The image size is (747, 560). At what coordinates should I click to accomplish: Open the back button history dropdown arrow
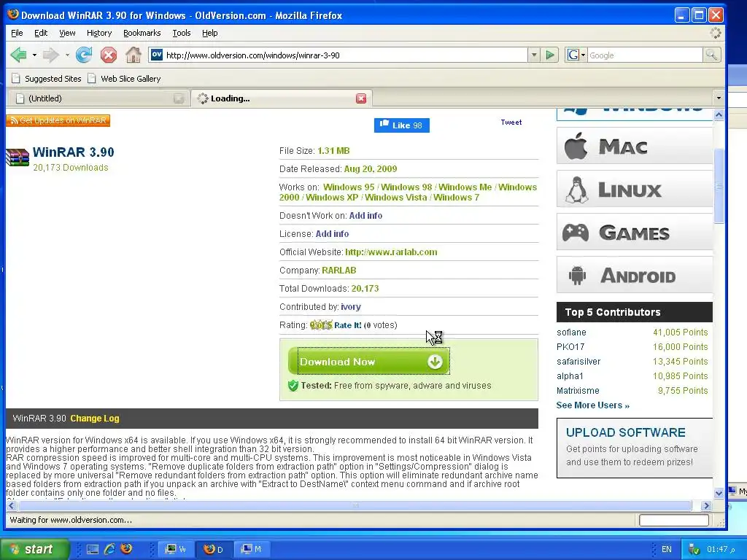34,55
